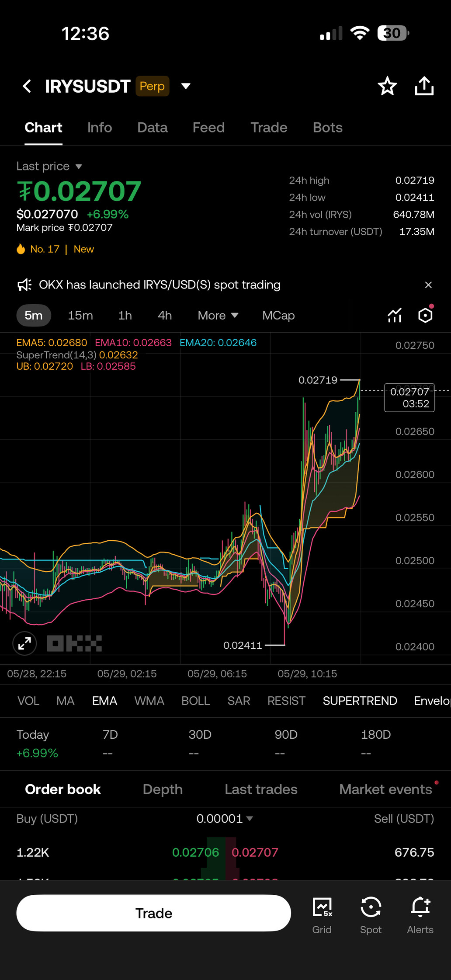This screenshot has width=451, height=980.
Task: Show the Last trades tab
Action: click(x=261, y=789)
